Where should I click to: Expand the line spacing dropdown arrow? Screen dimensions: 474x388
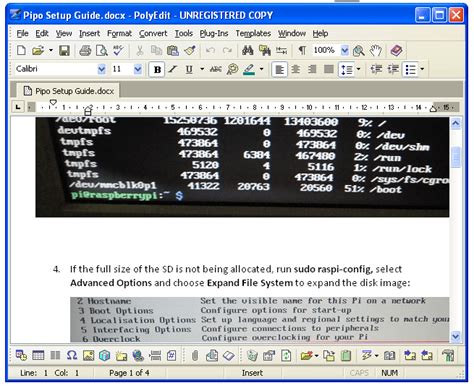tap(359, 69)
